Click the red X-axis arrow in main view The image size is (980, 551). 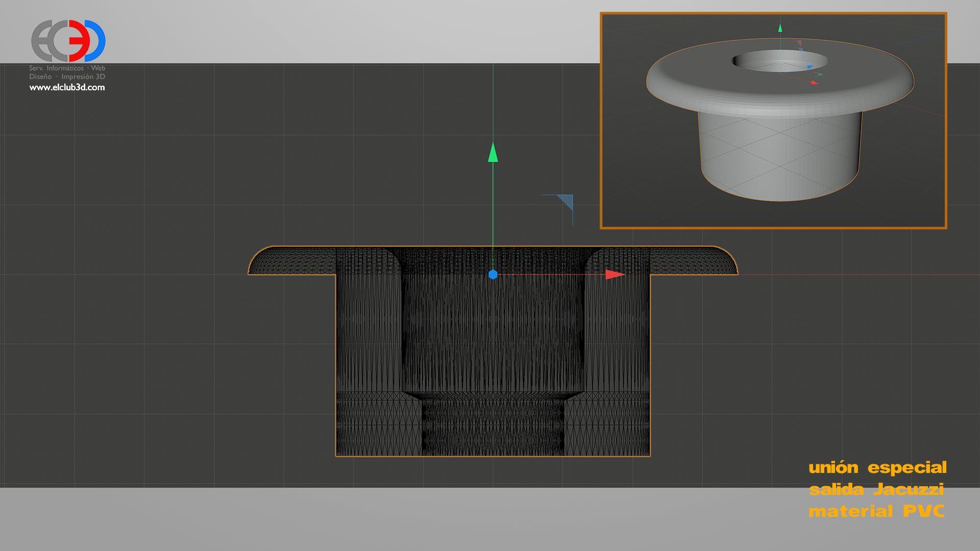tap(614, 274)
